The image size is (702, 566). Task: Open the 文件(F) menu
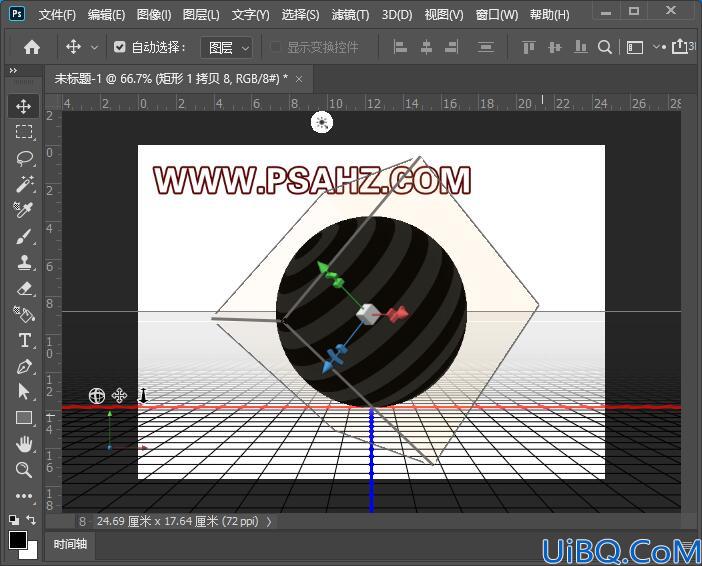coord(57,15)
